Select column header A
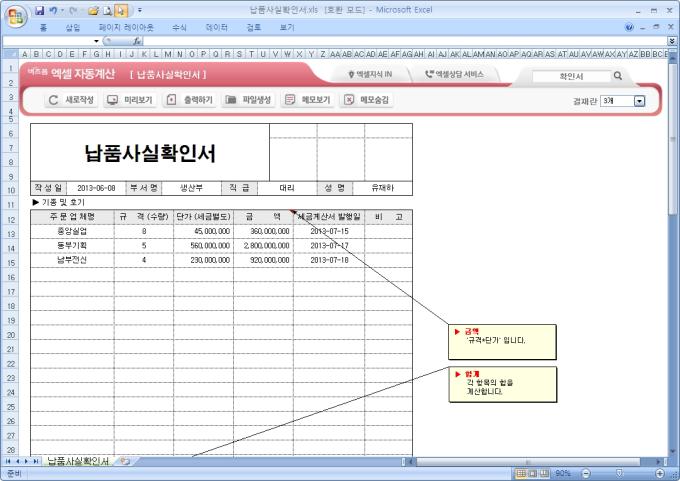This screenshot has width=680, height=481. coord(25,54)
